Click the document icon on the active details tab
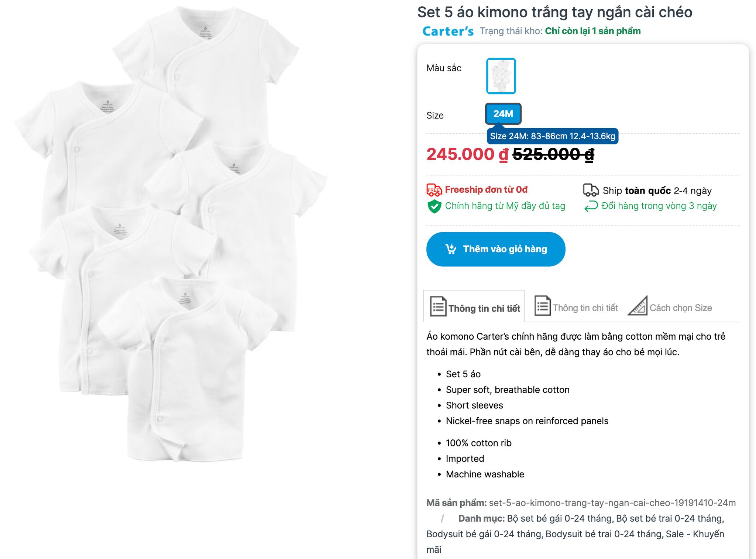Viewport: 756px width, 559px height. coord(438,306)
